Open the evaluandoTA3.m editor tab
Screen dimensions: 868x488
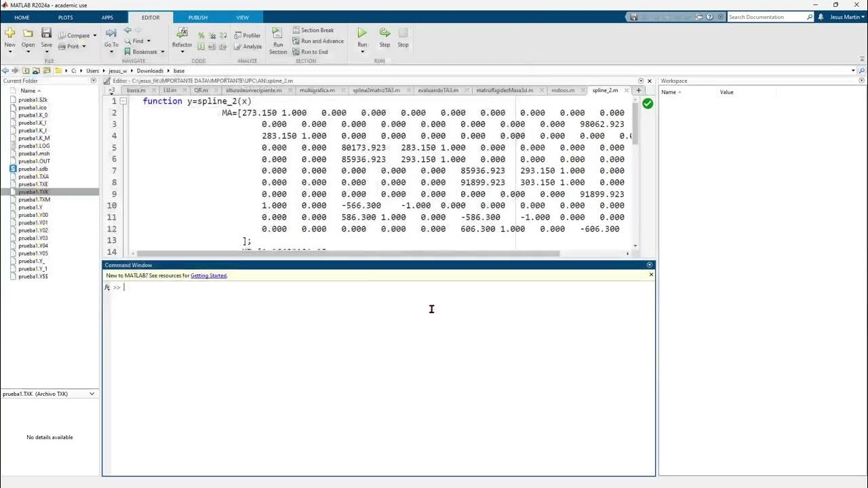tap(439, 90)
